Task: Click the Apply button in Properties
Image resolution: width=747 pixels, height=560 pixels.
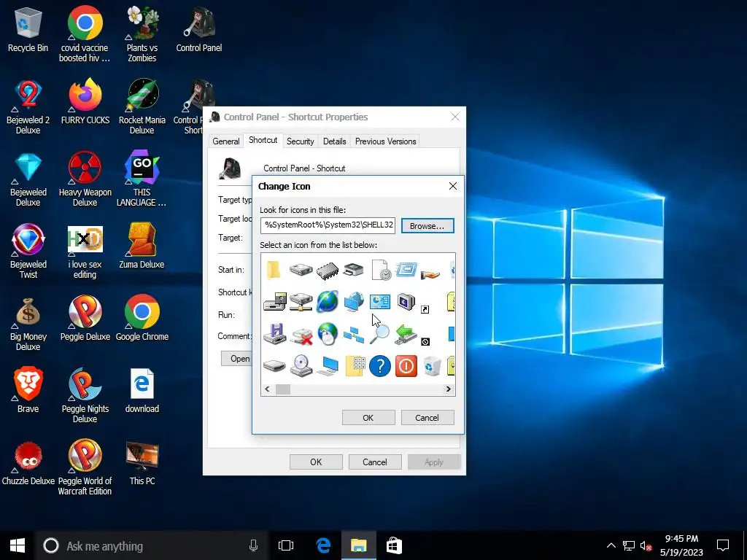Action: coord(434,462)
